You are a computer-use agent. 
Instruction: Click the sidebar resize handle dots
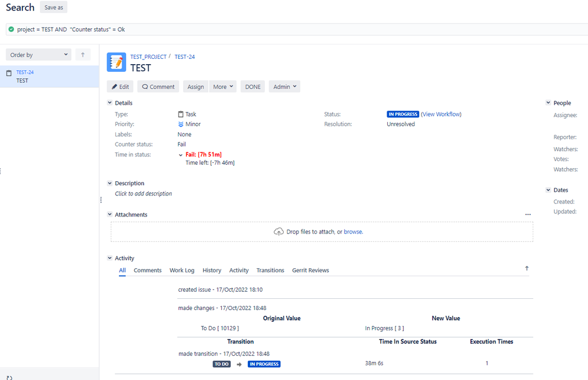101,200
